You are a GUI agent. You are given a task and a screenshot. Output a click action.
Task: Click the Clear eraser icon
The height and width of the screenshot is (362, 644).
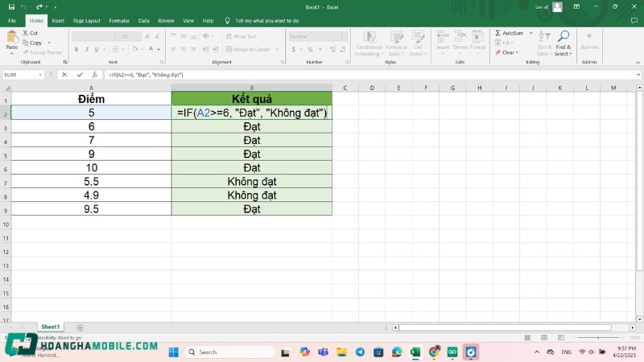point(497,52)
